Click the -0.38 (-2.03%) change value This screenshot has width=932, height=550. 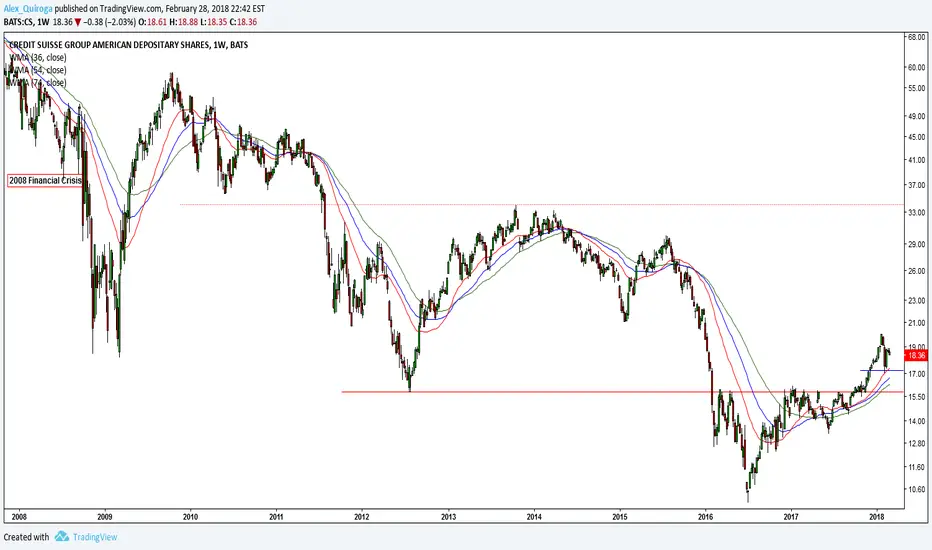[109, 22]
